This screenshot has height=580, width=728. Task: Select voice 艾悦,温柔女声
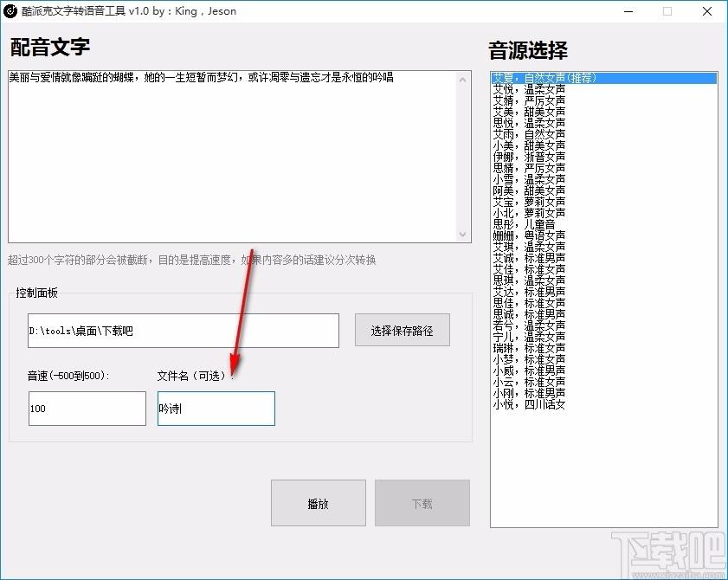pyautogui.click(x=603, y=89)
